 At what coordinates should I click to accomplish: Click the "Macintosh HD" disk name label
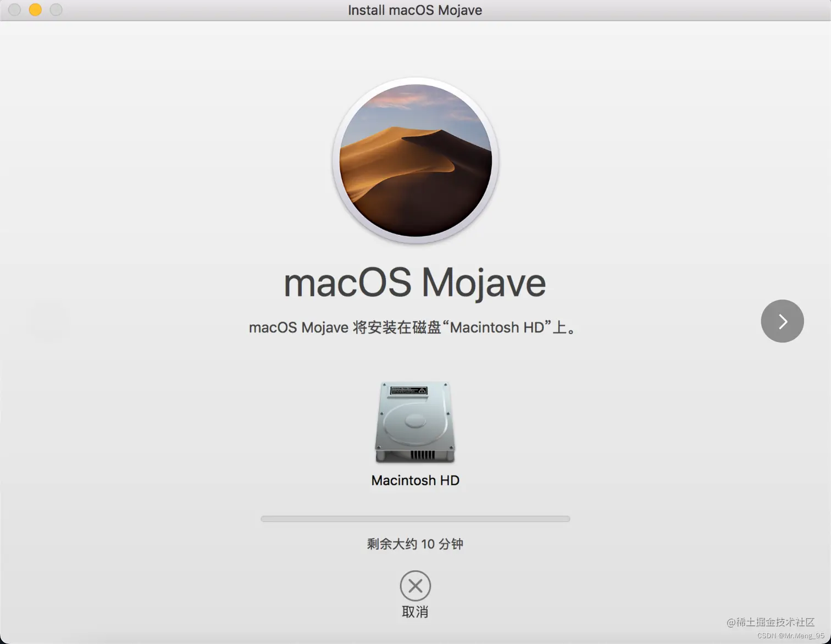pyautogui.click(x=415, y=480)
